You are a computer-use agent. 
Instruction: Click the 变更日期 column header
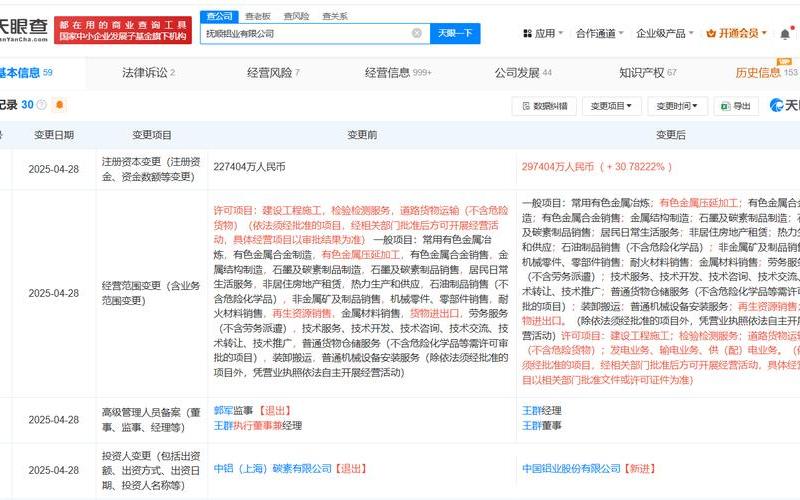coord(54,135)
